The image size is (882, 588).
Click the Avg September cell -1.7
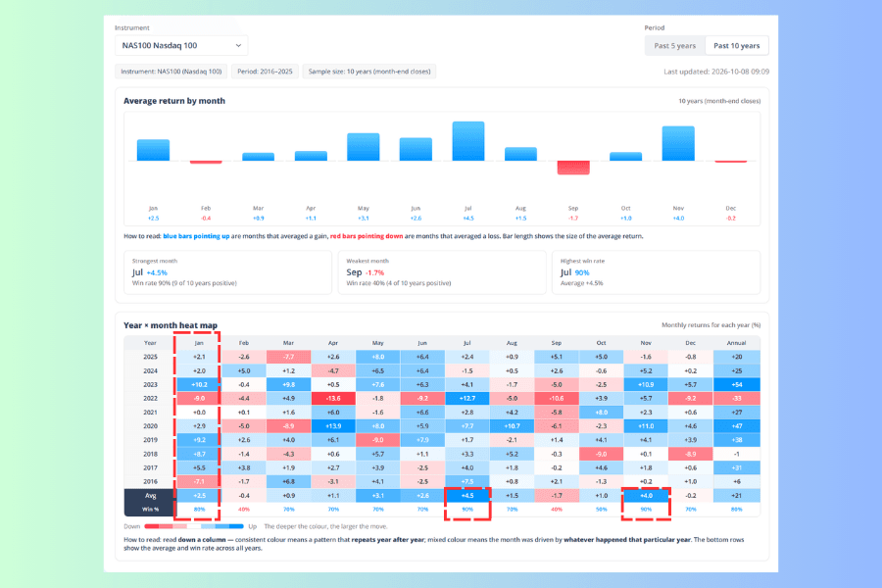pyautogui.click(x=557, y=496)
